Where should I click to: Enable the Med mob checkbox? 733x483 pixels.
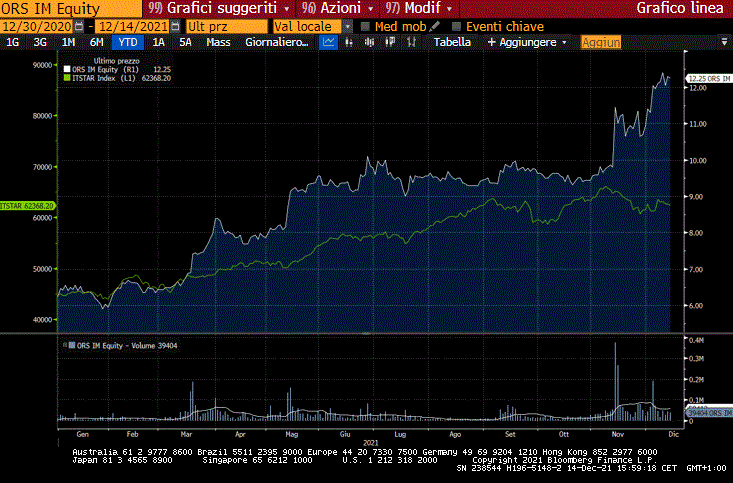[x=365, y=26]
